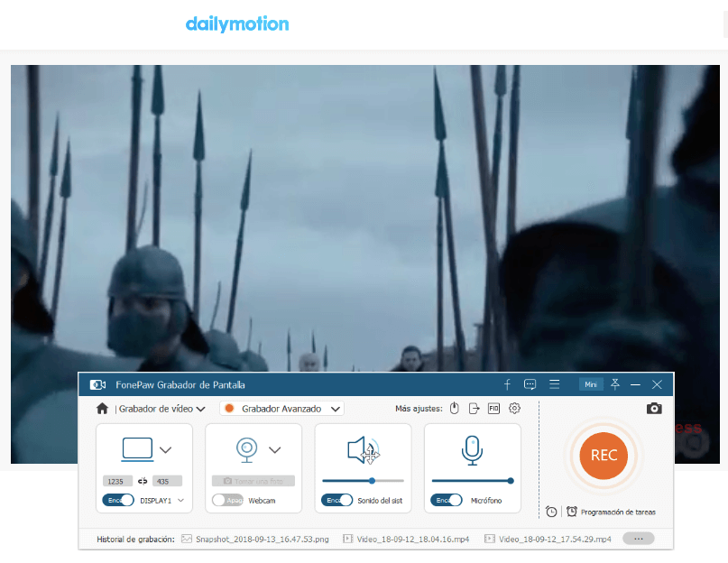The image size is (728, 563).
Task: Close the FonePaw recorder window
Action: point(657,384)
